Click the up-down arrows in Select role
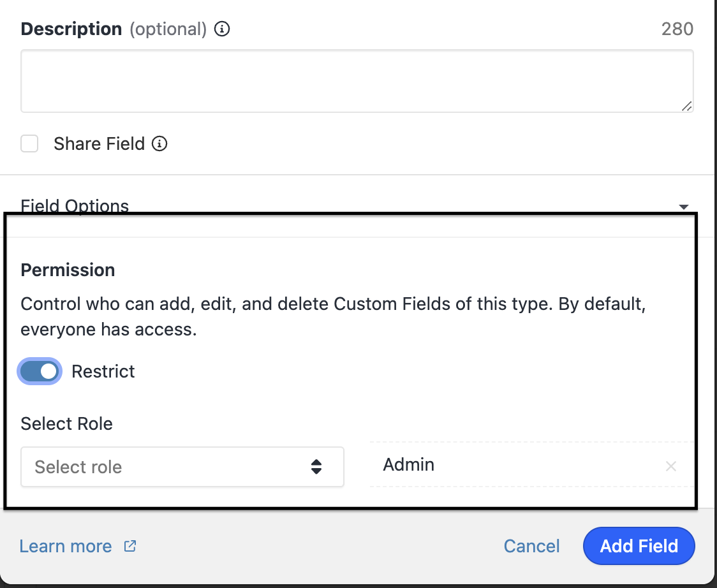The image size is (717, 588). [x=316, y=467]
